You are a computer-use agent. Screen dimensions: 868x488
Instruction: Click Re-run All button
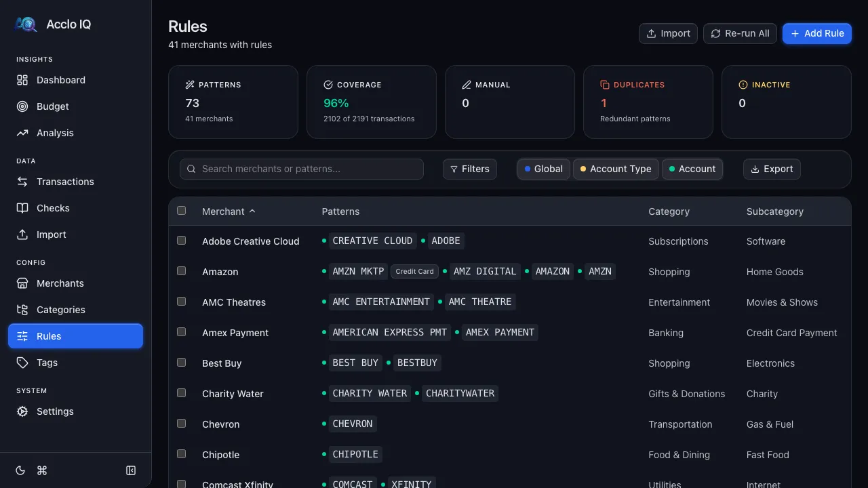(740, 33)
